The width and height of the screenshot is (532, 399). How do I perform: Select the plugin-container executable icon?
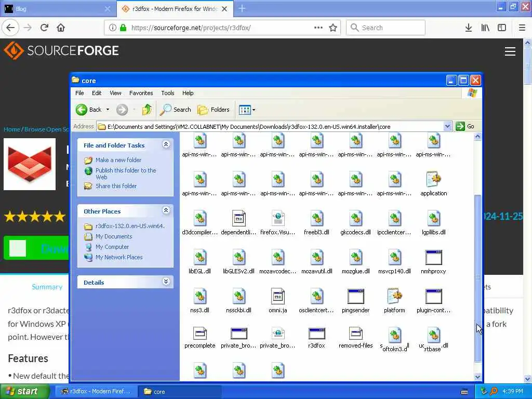433,297
